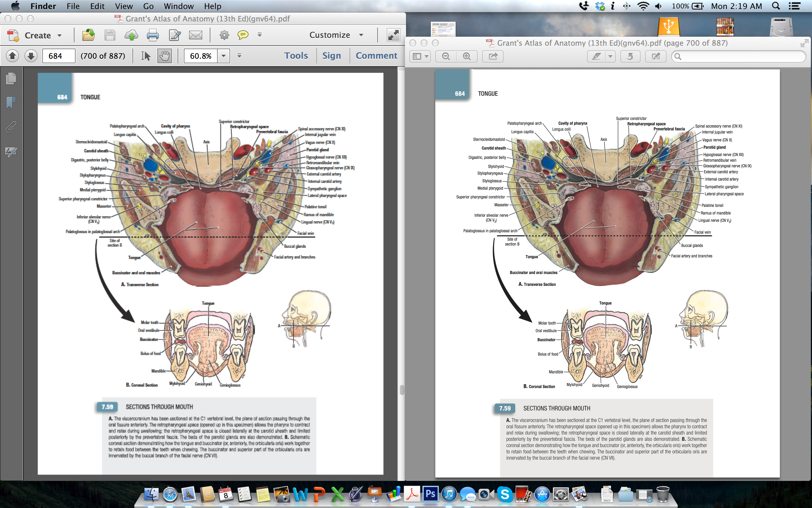Go to previous page with up arrow
The height and width of the screenshot is (508, 812).
click(12, 56)
